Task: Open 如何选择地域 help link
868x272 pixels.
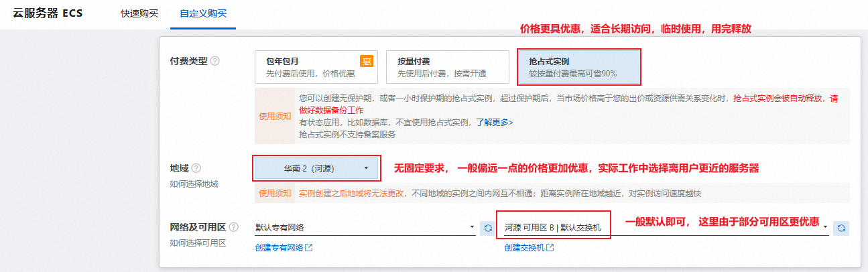Action: tap(194, 184)
